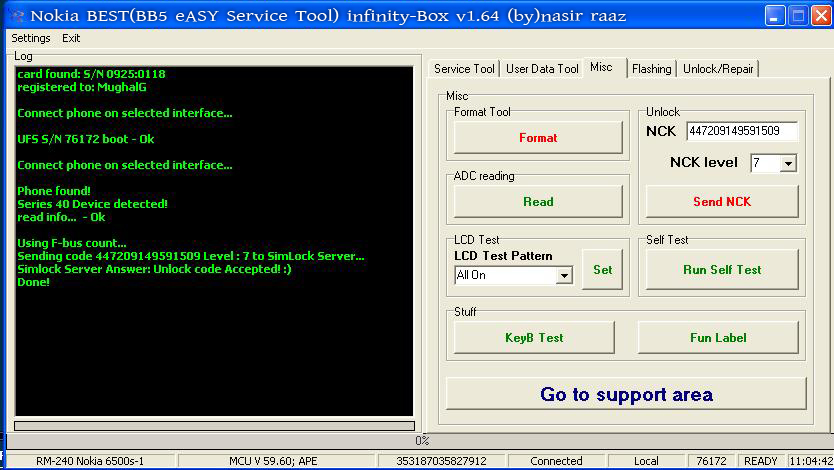Click the READY status entry
The image size is (834, 470).
[761, 461]
